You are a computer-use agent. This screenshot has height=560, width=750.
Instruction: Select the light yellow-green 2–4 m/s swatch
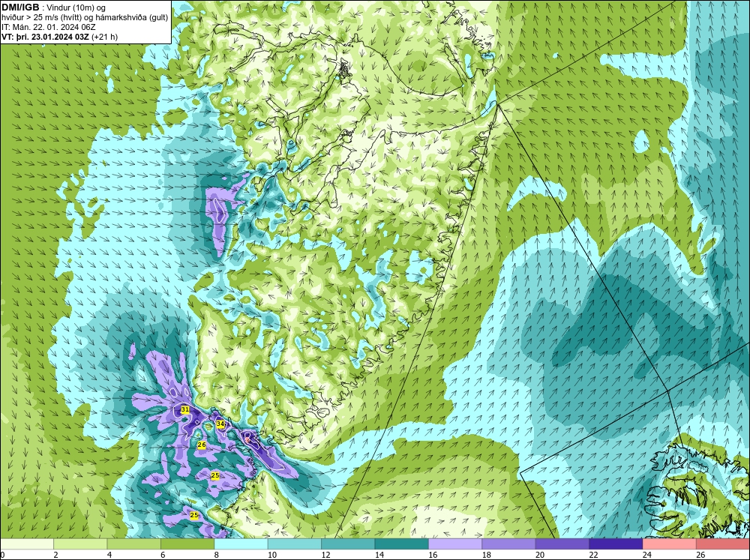pyautogui.click(x=80, y=544)
